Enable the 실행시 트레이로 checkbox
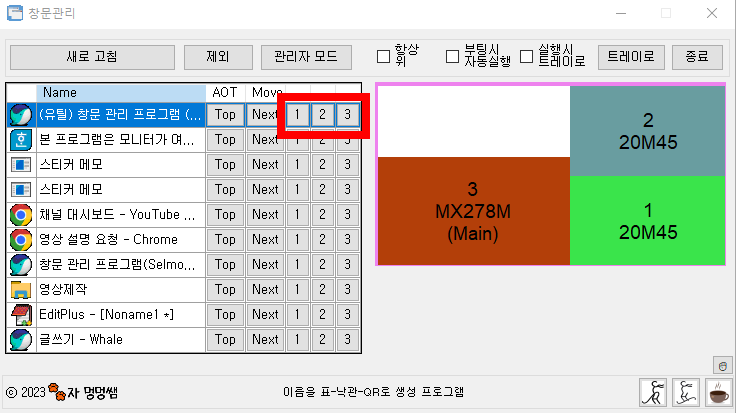This screenshot has height=413, width=736. tap(527, 56)
